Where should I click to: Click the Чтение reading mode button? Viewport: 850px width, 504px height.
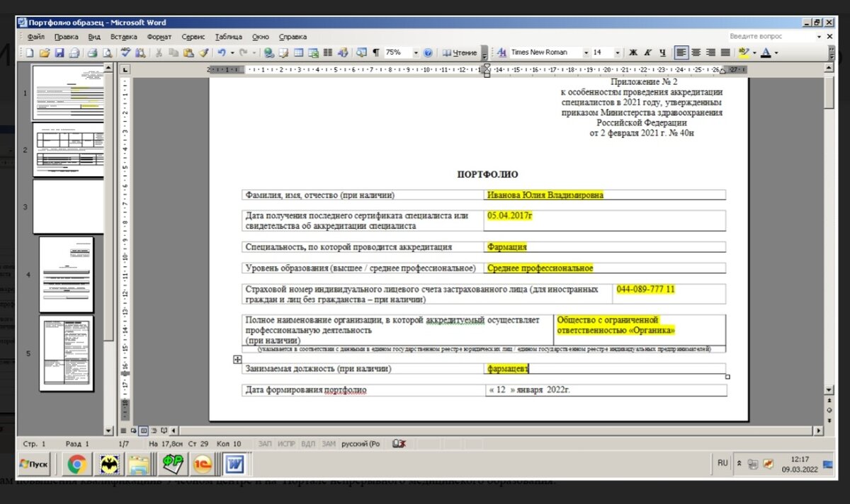pos(460,52)
